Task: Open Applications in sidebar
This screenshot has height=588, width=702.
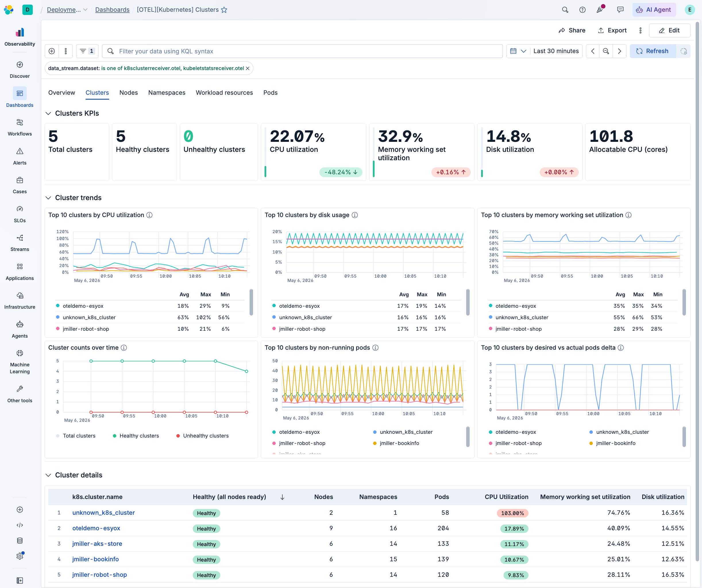Action: point(20,272)
